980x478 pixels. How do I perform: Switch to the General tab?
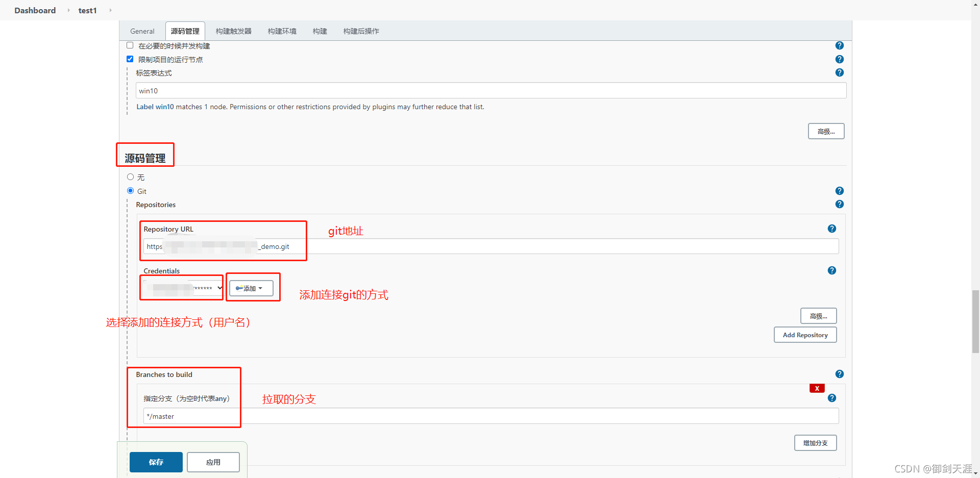coord(142,31)
